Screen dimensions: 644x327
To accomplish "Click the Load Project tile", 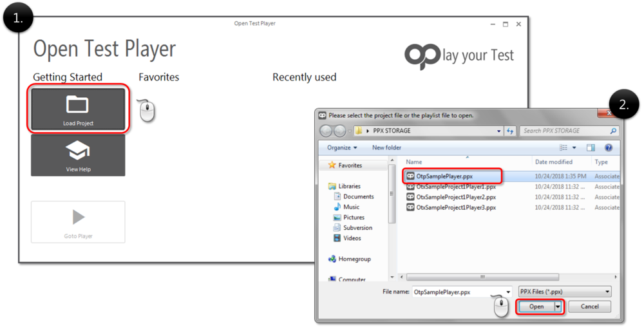I will (78, 109).
